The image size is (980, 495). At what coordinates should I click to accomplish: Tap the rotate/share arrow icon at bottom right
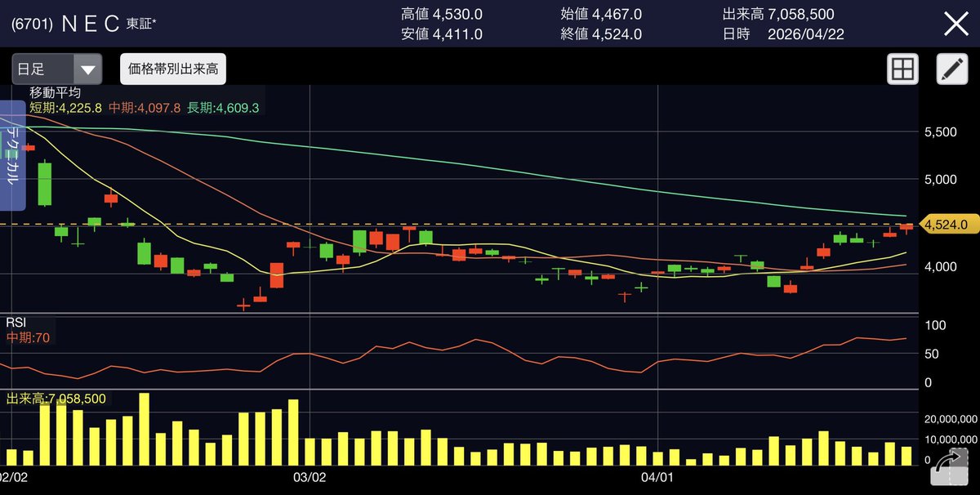click(x=948, y=468)
